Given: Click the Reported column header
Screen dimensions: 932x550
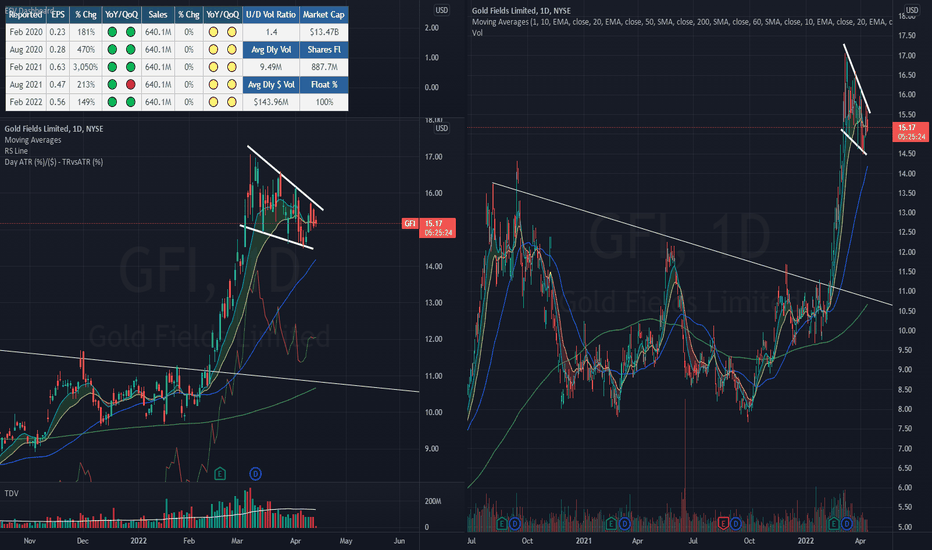Looking at the screenshot, I should pyautogui.click(x=26, y=14).
